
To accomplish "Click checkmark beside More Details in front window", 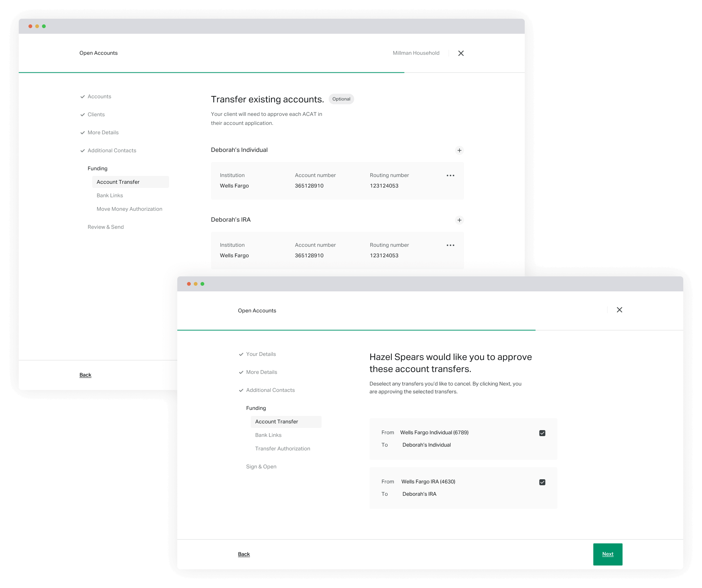I will point(241,372).
